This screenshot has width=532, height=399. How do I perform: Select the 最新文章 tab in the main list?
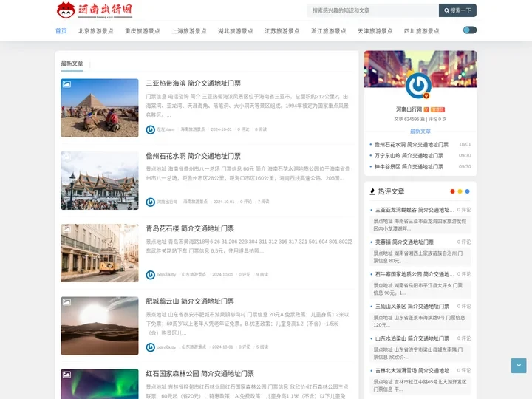coord(72,64)
